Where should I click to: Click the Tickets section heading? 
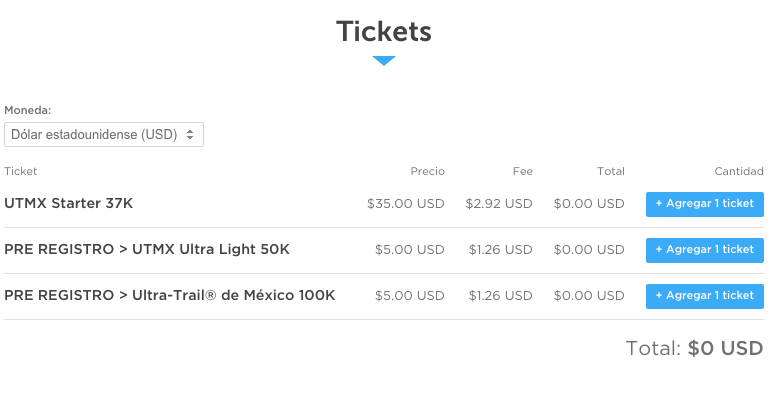pos(384,32)
